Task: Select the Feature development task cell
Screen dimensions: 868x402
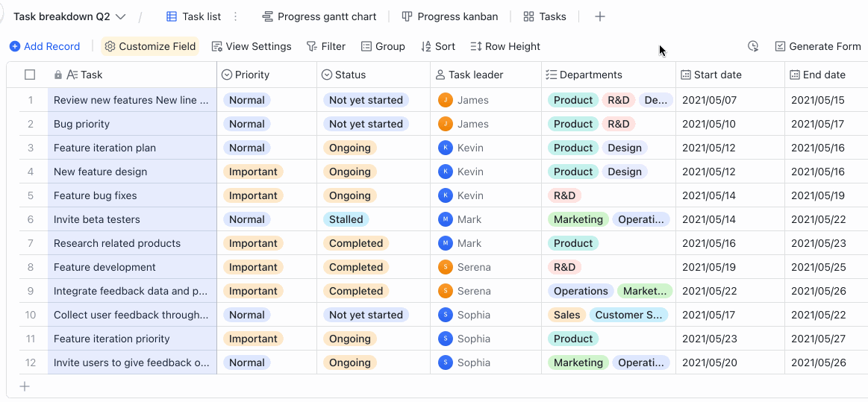Action: [104, 267]
